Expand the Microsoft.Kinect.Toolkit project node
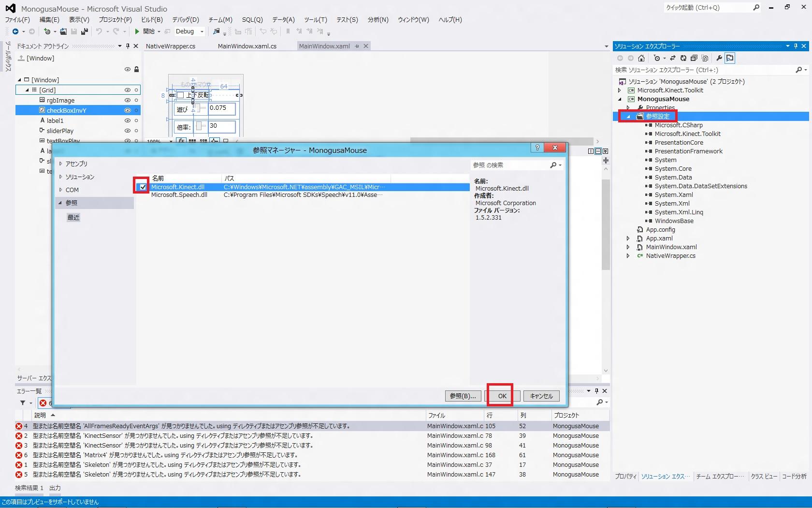Screen dimensions: 812x508 (620, 90)
